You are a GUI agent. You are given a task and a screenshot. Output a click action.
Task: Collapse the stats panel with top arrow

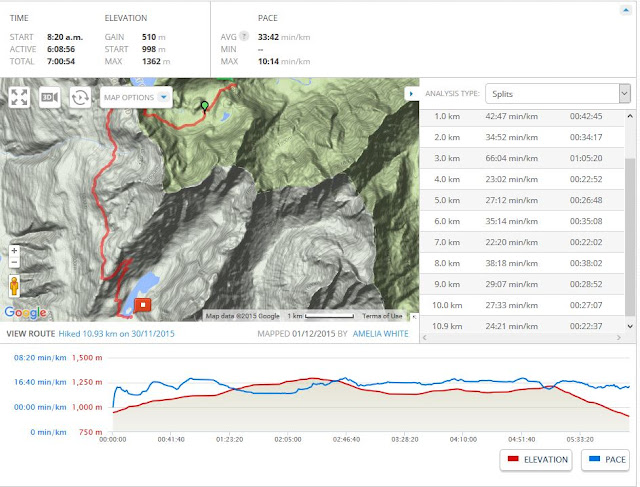(x=625, y=10)
